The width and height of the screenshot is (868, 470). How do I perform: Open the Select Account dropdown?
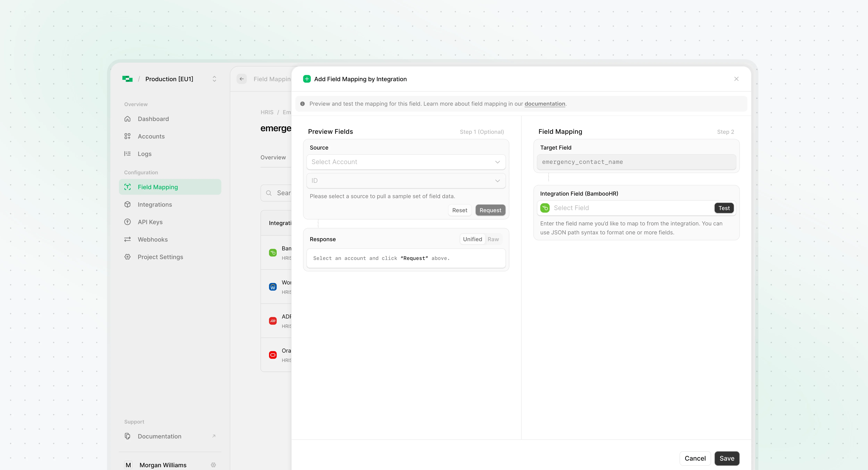(406, 162)
